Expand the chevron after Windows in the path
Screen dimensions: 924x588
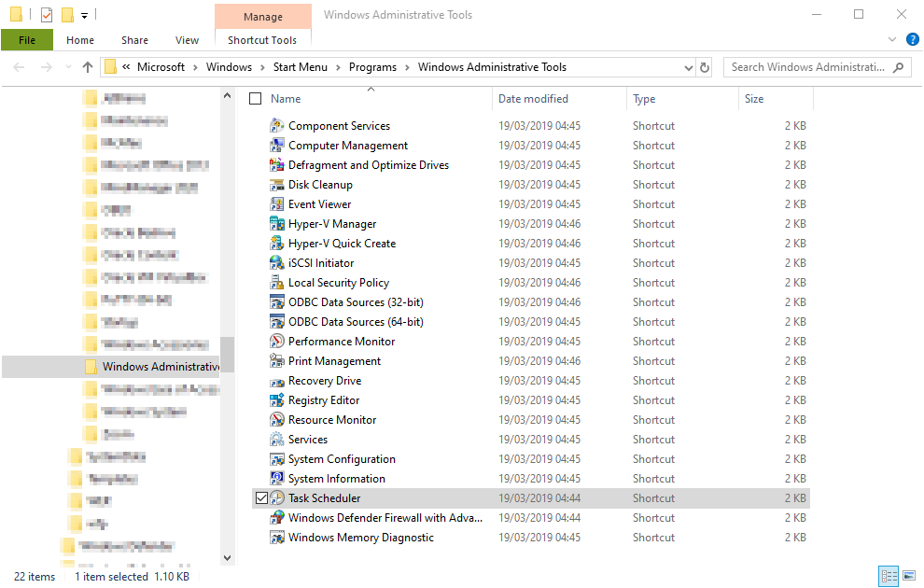click(x=262, y=68)
